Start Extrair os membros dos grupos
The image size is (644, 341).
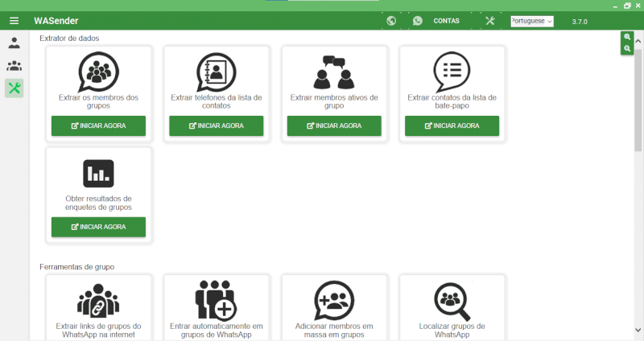[98, 125]
